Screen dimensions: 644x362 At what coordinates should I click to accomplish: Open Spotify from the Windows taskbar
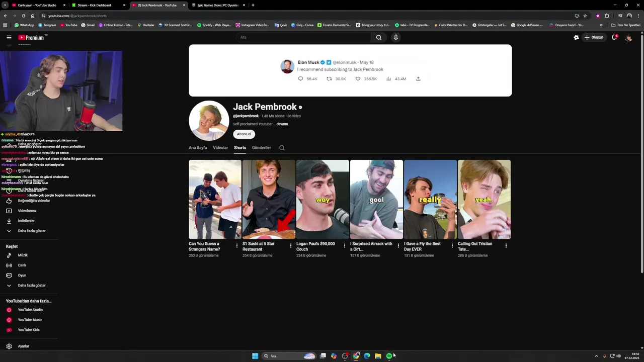click(x=389, y=356)
